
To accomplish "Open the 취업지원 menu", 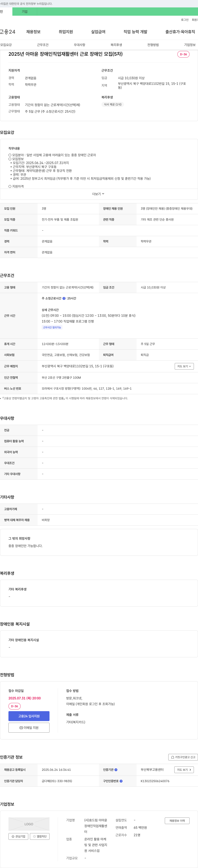I will tap(66, 32).
